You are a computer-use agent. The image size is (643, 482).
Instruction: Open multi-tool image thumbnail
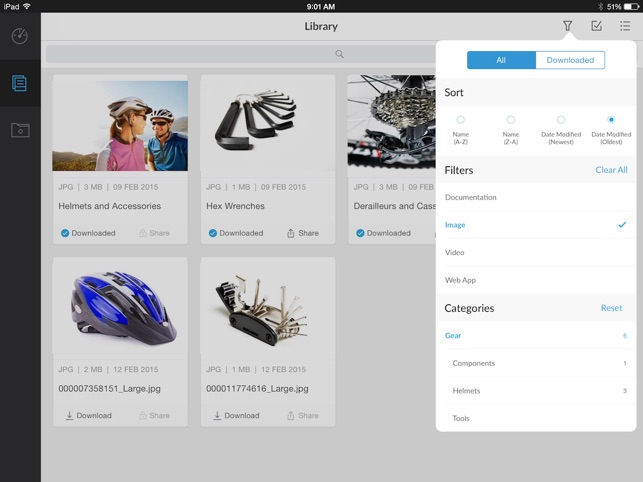[268, 306]
